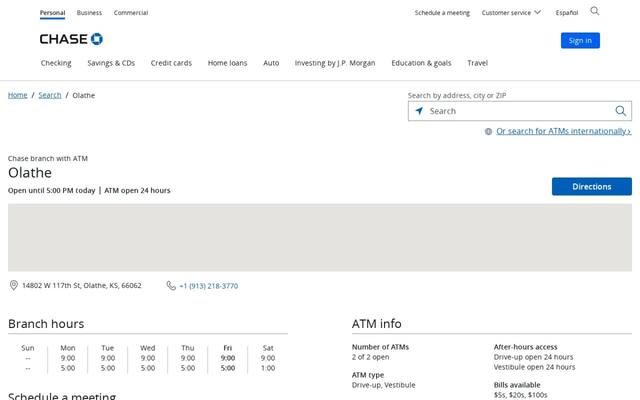Click the Branch hours heading
The image size is (640, 400).
click(x=46, y=324)
